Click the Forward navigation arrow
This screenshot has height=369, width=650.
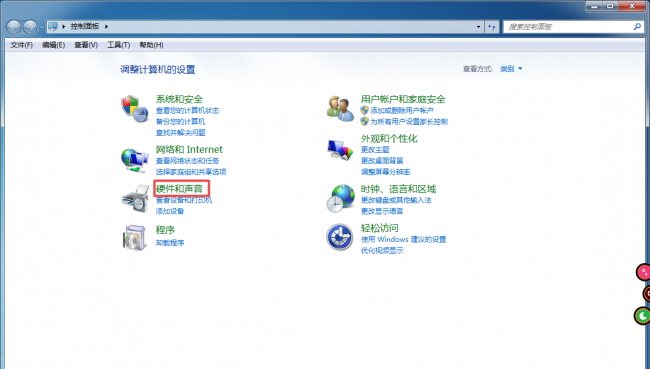pyautogui.click(x=30, y=27)
